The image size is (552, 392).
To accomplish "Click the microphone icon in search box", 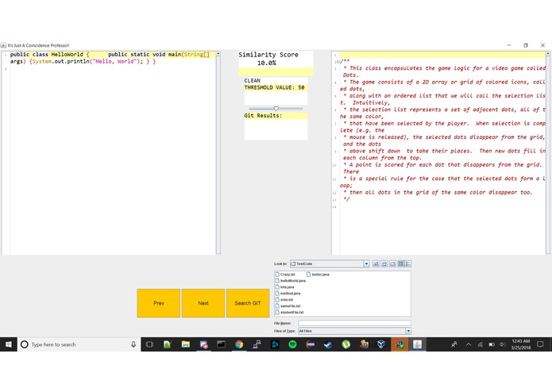I will click(133, 344).
